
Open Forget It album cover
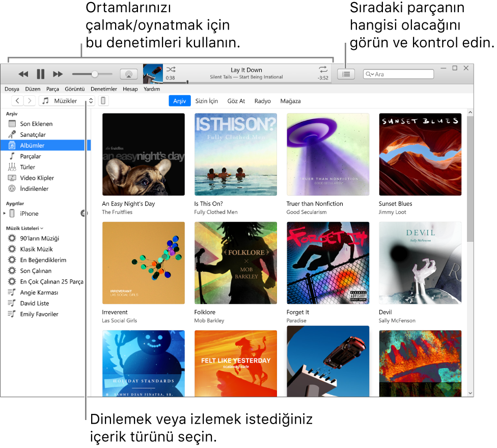click(328, 263)
